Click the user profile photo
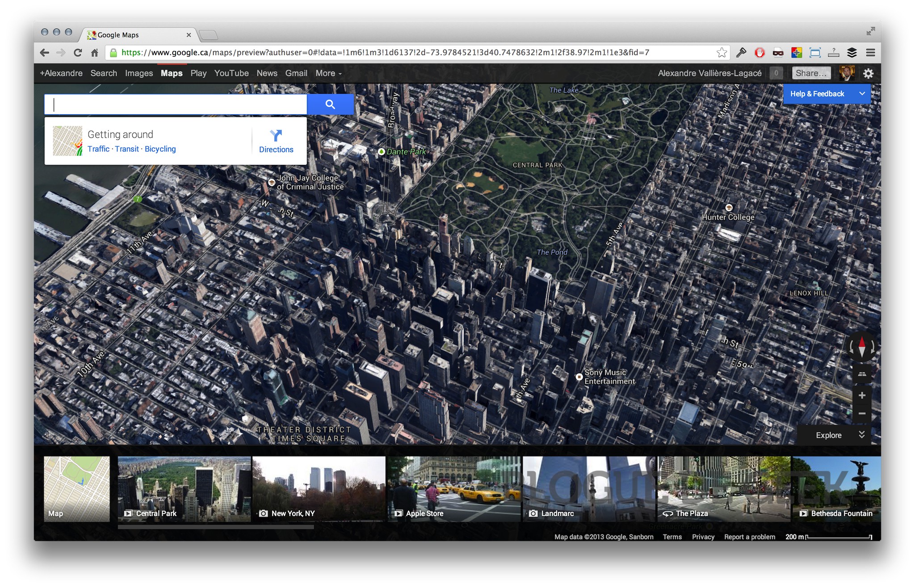 click(x=846, y=73)
